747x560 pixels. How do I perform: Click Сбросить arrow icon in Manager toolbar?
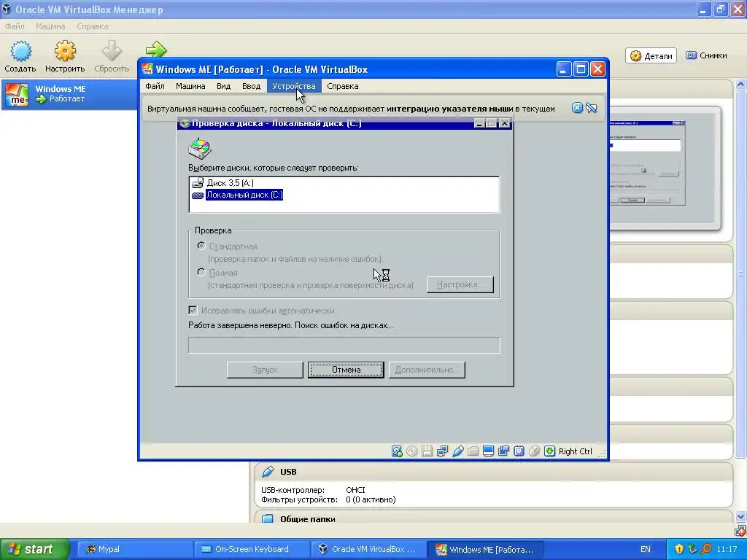coord(112,52)
